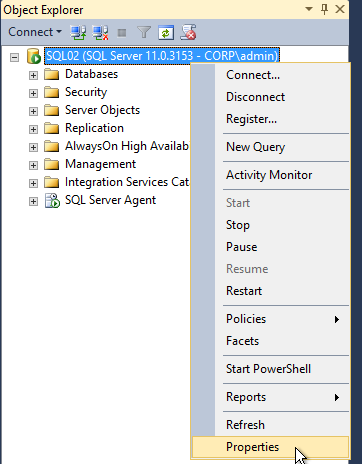362x464 pixels.
Task: Open Activity Monitor from context menu
Action: coord(270,175)
